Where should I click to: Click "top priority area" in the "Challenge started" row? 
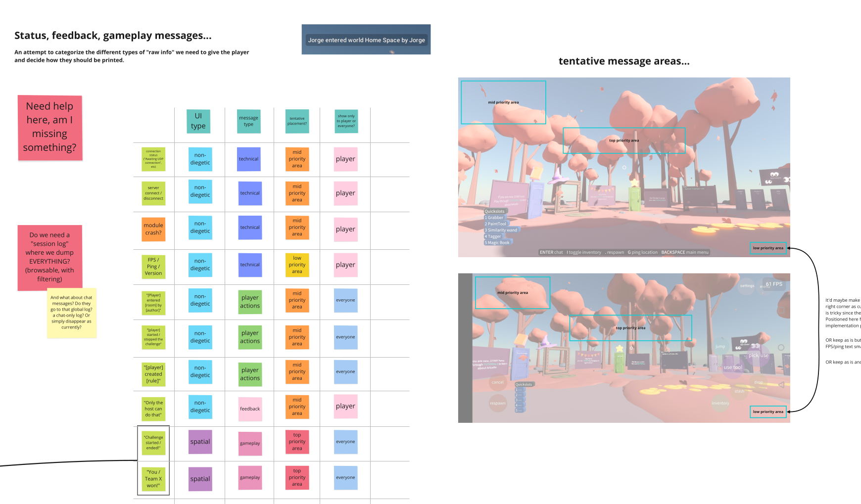(x=297, y=442)
